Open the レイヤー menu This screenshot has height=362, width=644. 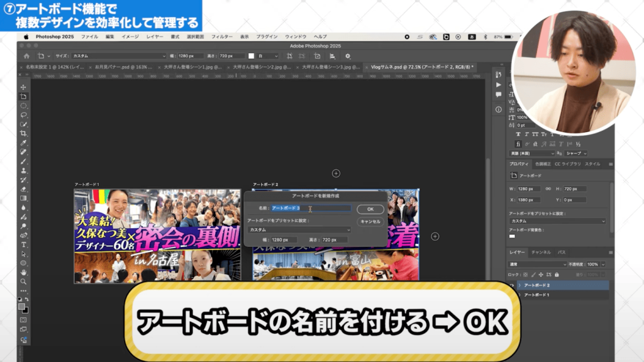coord(155,36)
